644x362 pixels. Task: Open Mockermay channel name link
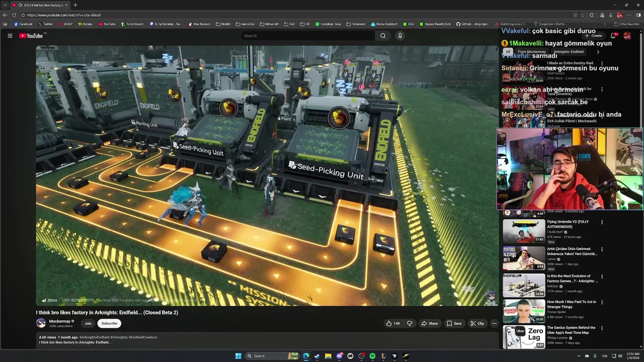[59, 321]
